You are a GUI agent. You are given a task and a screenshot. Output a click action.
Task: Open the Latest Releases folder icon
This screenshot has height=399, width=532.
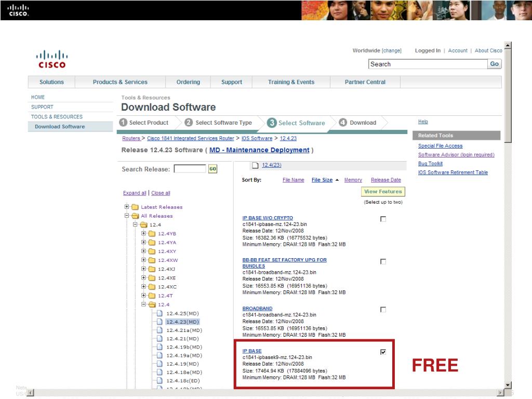(135, 207)
